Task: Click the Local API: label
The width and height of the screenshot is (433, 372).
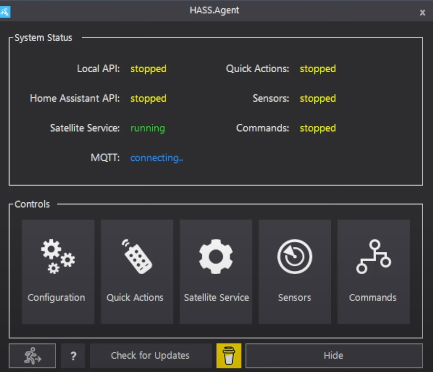Action: coord(98,69)
